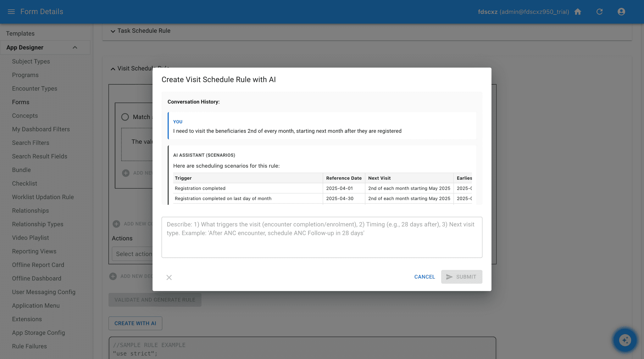Click the refresh icon in the header

point(599,12)
